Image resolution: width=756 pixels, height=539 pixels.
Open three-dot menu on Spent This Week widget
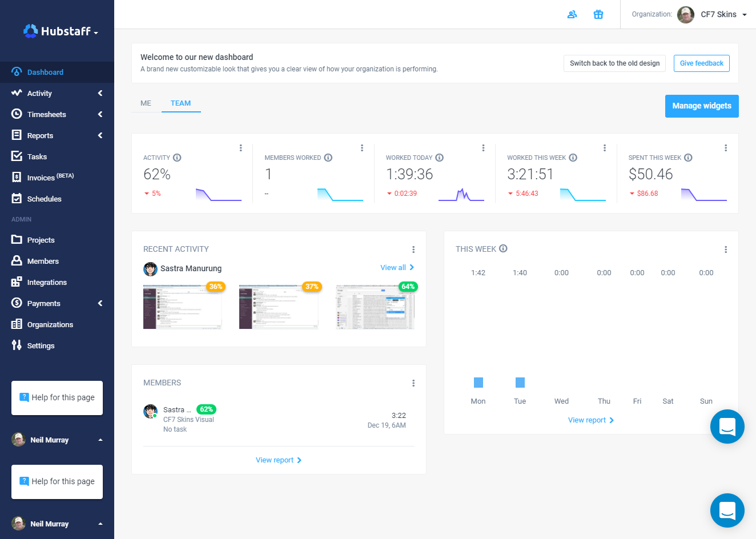click(x=726, y=148)
